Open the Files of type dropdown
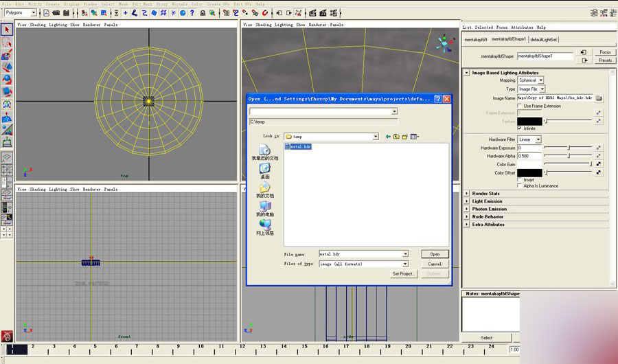The height and width of the screenshot is (364, 618). pos(405,264)
